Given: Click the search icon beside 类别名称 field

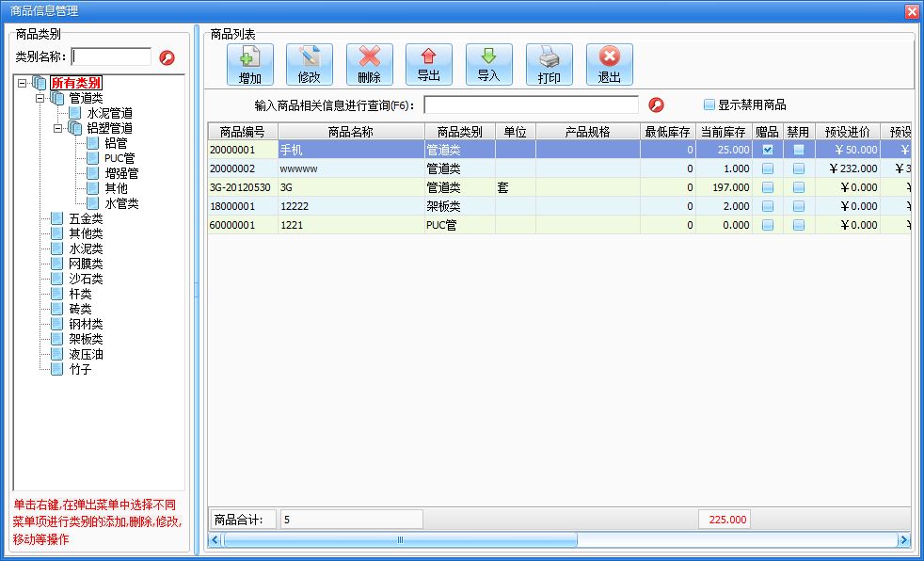Looking at the screenshot, I should [167, 57].
